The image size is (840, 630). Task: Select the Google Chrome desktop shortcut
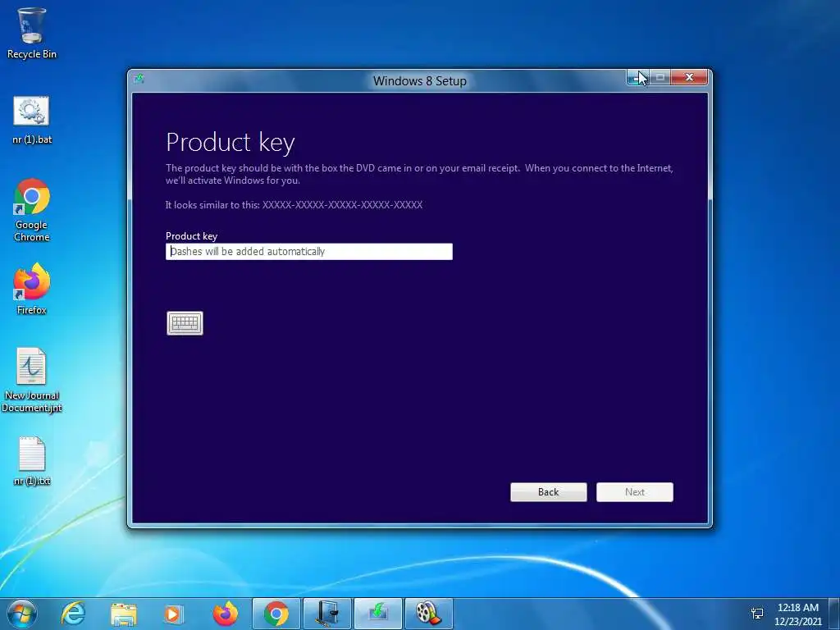32,210
